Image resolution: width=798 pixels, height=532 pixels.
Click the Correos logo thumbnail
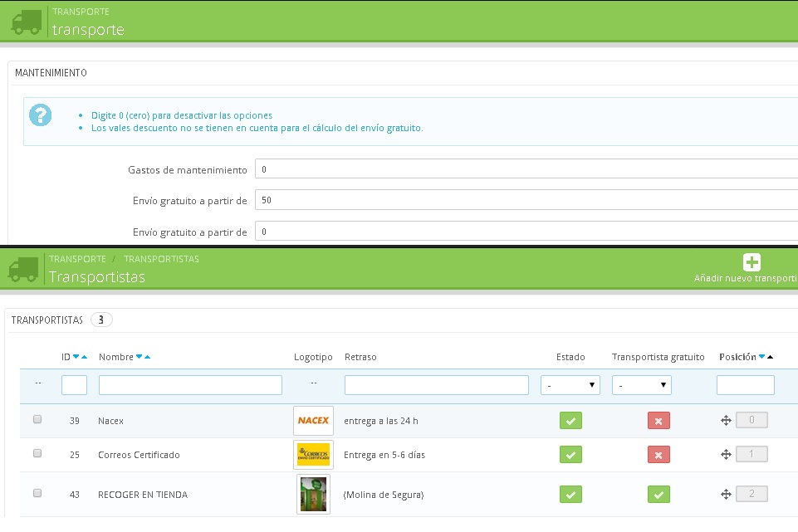314,455
